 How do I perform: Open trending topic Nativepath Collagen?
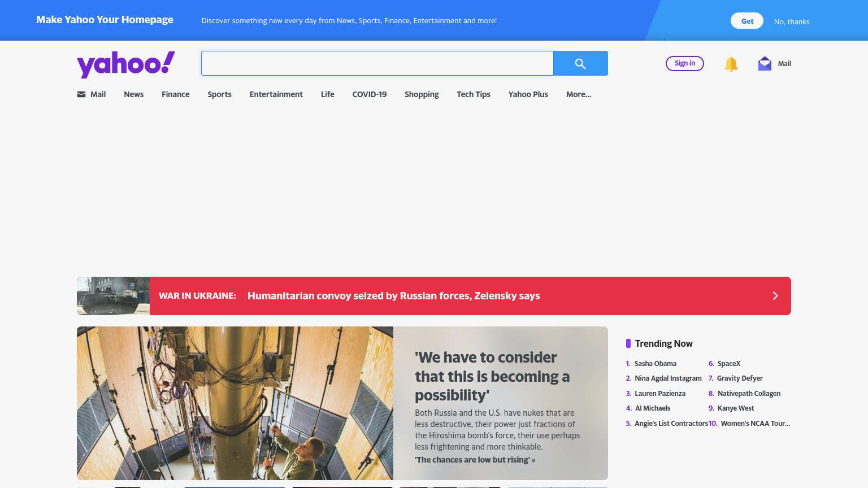[749, 394]
